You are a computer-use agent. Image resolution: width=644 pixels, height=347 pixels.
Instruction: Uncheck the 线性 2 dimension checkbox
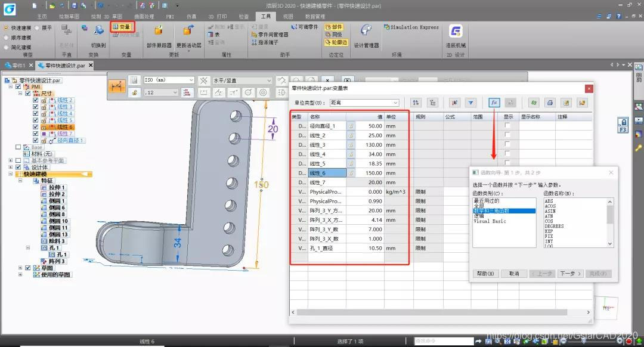pyautogui.click(x=35, y=100)
